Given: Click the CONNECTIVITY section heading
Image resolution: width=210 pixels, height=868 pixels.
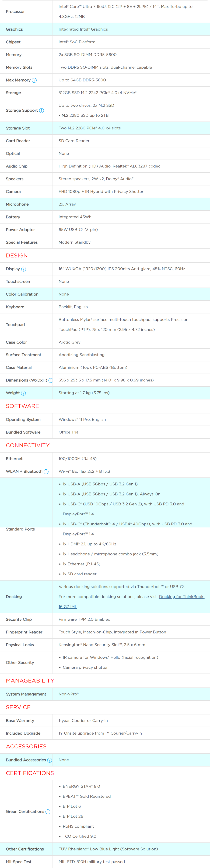Looking at the screenshot, I should coord(28,445).
